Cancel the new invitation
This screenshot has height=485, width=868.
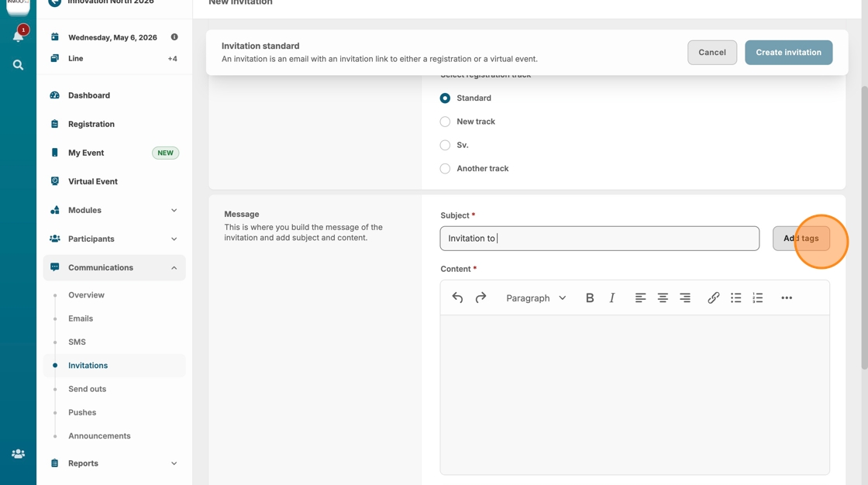[711, 53]
